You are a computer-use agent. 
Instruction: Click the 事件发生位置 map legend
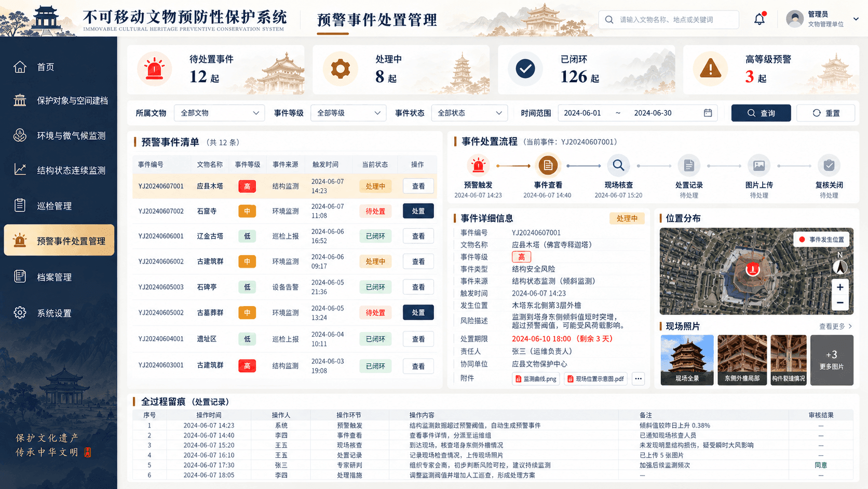point(822,240)
